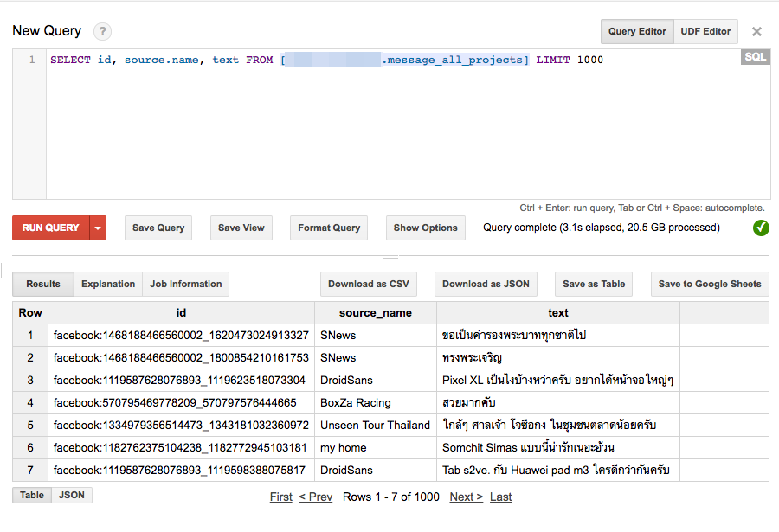
Task: Switch to Table view of results
Action: [x=32, y=496]
